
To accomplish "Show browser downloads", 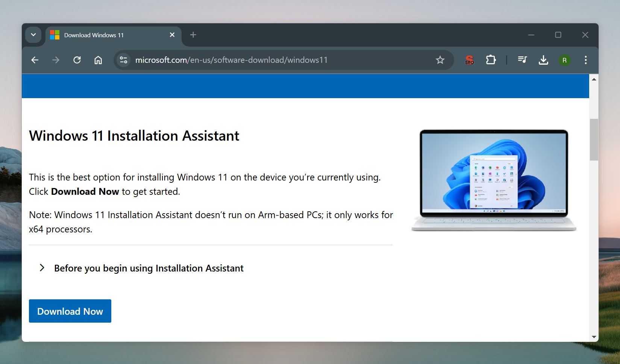I will click(x=543, y=60).
